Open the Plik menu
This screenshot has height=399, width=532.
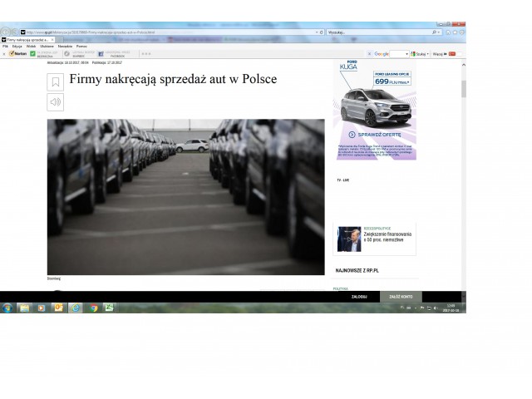pyautogui.click(x=5, y=46)
